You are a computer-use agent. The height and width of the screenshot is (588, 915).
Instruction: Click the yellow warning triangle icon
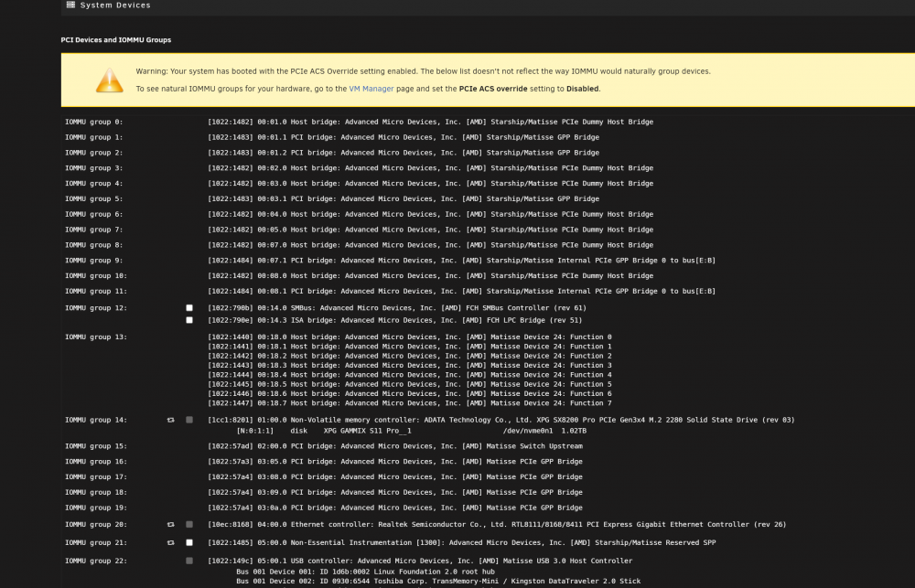tap(110, 80)
